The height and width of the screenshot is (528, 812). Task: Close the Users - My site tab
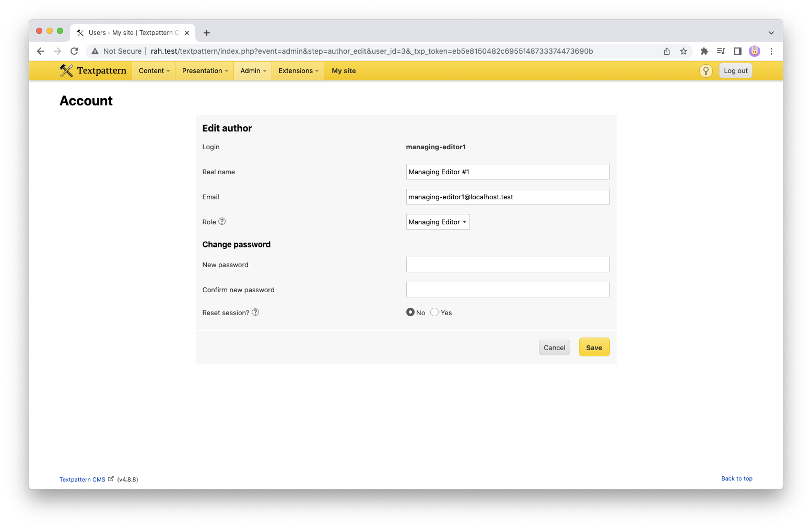point(187,33)
